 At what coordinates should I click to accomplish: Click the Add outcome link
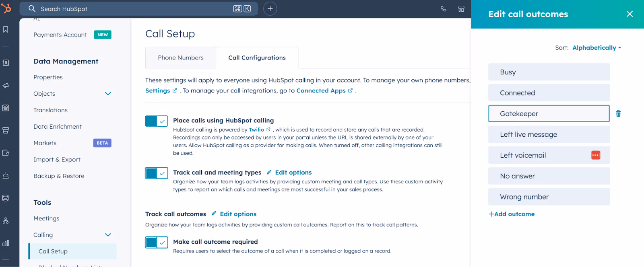(512, 214)
